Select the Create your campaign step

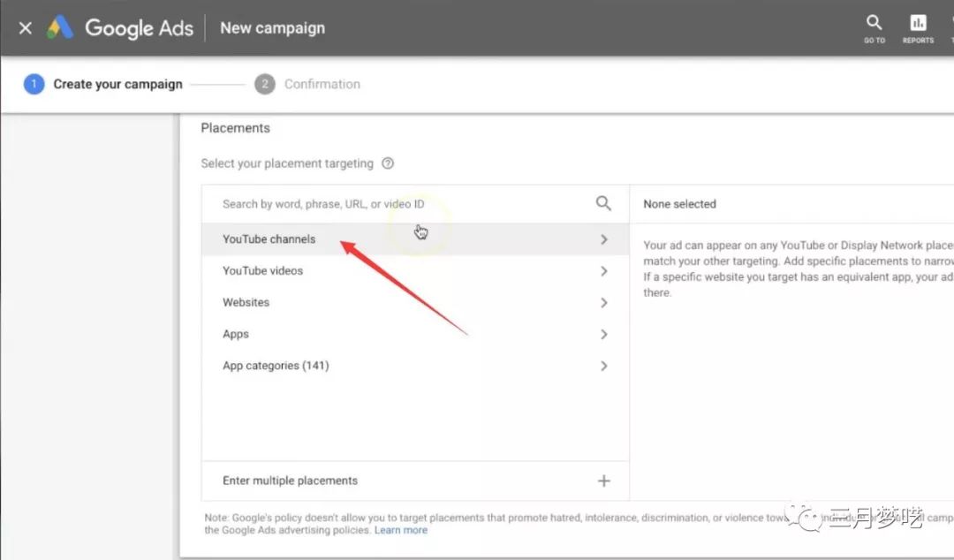pos(117,84)
